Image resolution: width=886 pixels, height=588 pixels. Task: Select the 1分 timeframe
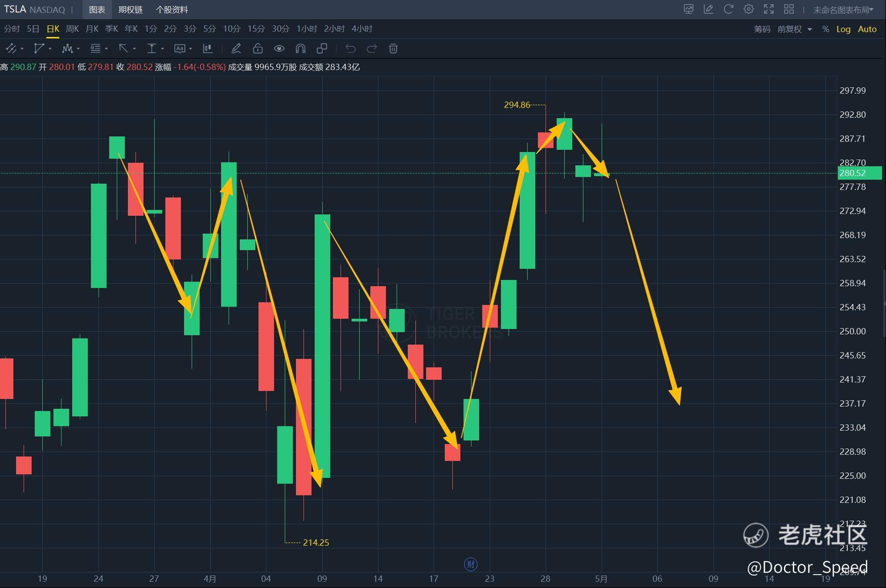(x=151, y=29)
